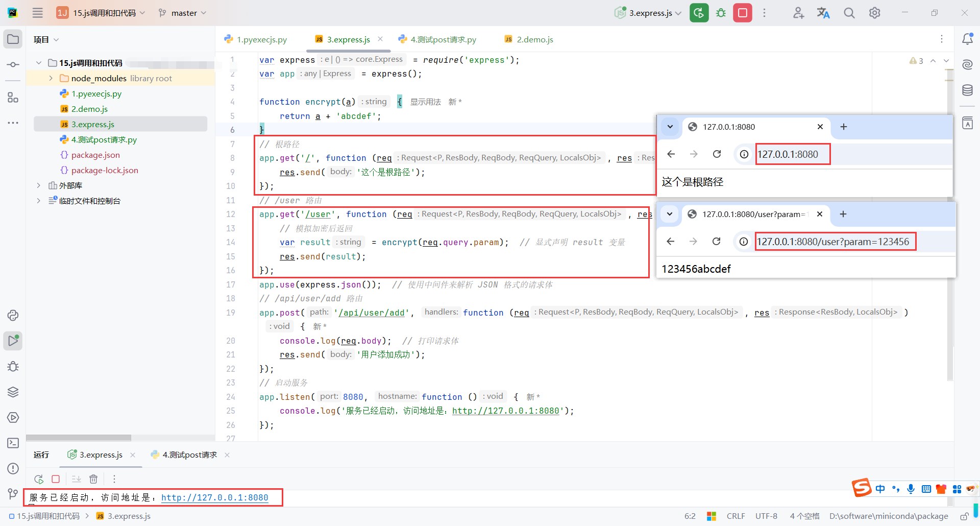Open the Commit tool window
980x526 pixels.
pyautogui.click(x=13, y=65)
